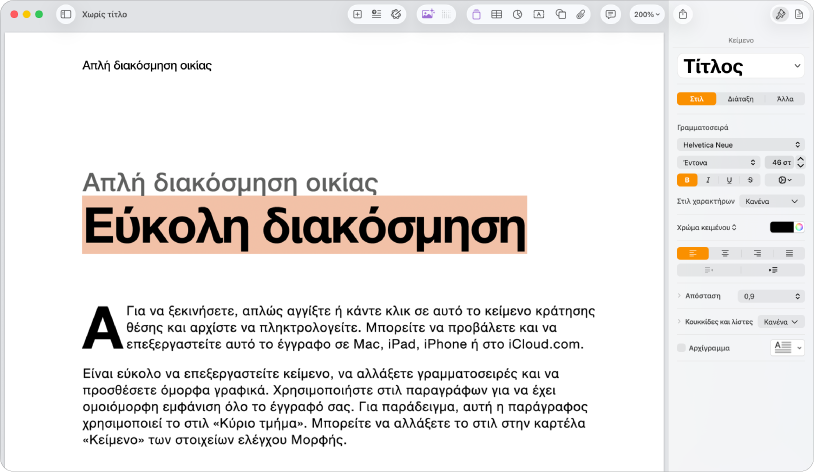This screenshot has height=473, width=814.
Task: Open the Στιλ χαρακτήρων Κανένα dropdown
Action: pos(772,201)
